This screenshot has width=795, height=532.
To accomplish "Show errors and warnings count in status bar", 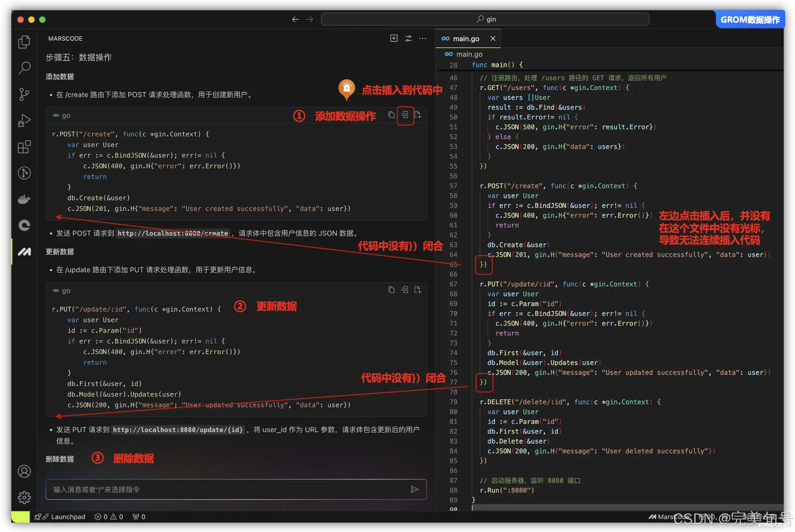I will [x=109, y=516].
